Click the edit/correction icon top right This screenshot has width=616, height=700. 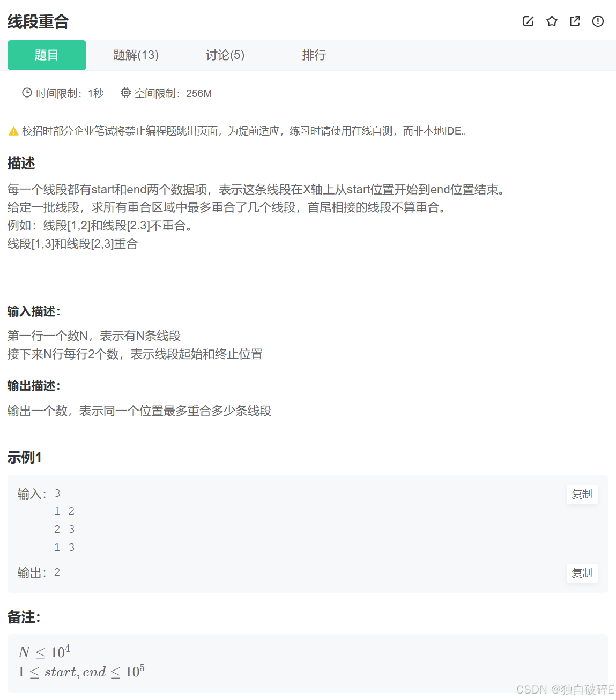click(x=528, y=21)
